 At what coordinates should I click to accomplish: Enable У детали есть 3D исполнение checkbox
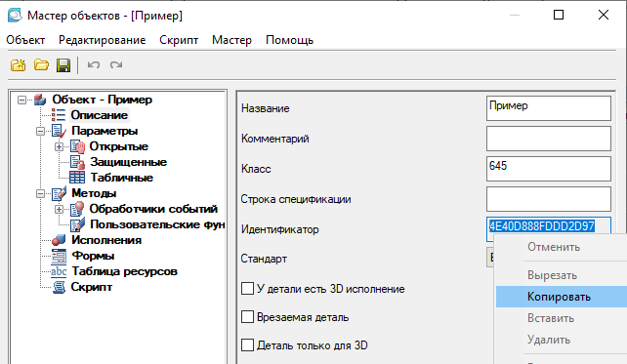tap(247, 289)
